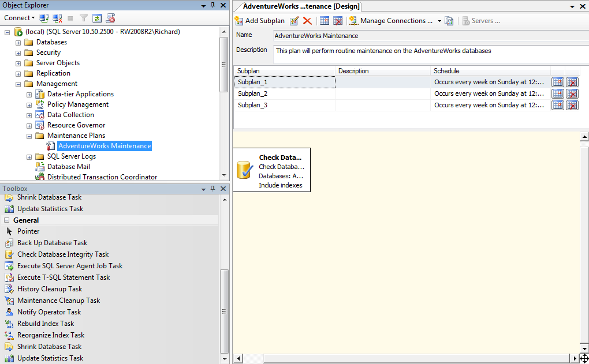Screen dimensions: 589x364
Task: Open Object Explorer window position dropdown
Action: 203,6
